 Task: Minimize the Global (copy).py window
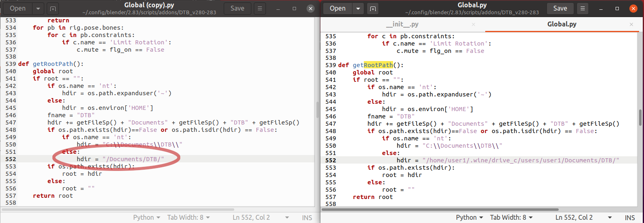[x=279, y=8]
